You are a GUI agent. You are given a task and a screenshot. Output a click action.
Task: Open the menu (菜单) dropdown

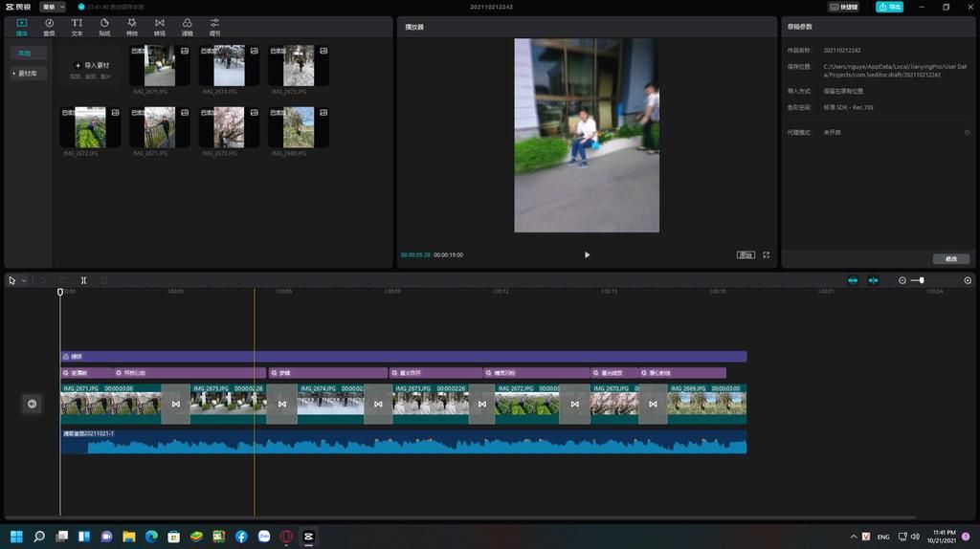53,7
